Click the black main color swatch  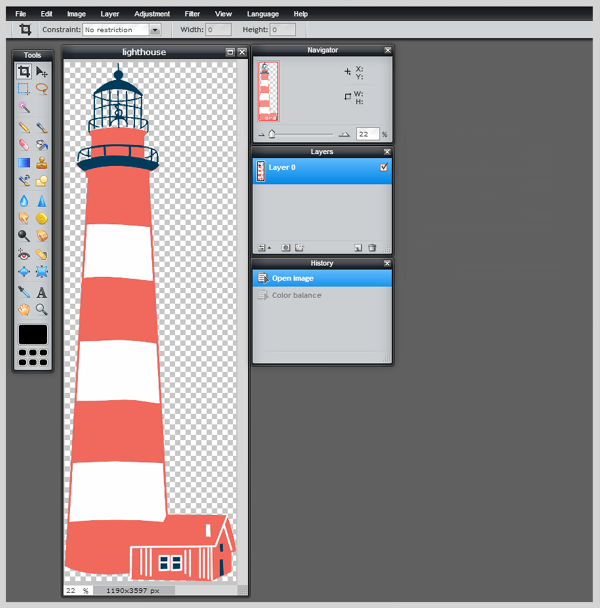pyautogui.click(x=33, y=334)
